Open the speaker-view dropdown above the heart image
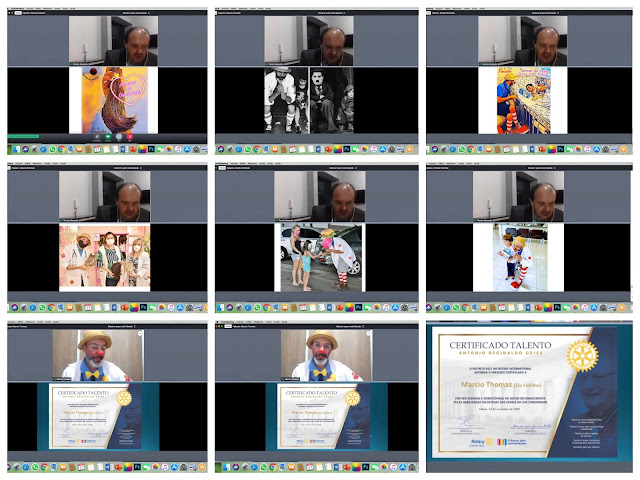Image resolution: width=640 pixels, height=480 pixels. (136, 13)
